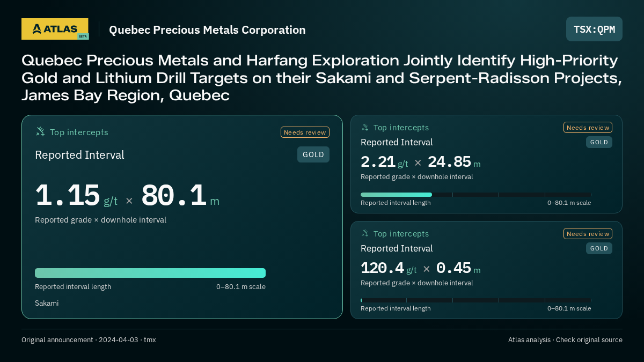644x362 pixels.
Task: Click Needs review badge in the 24.85 m card
Action: (588, 127)
